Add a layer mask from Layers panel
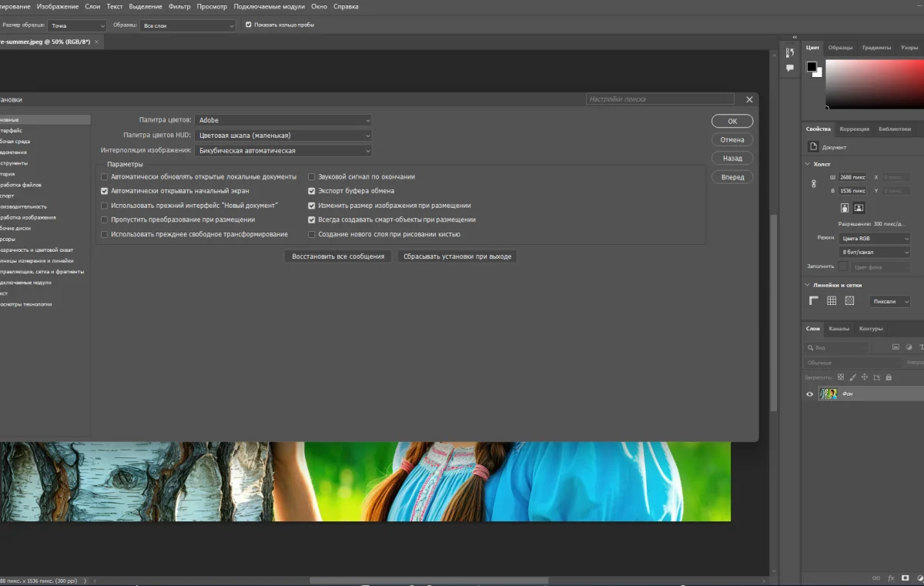Image resolution: width=924 pixels, height=586 pixels. tap(906, 578)
